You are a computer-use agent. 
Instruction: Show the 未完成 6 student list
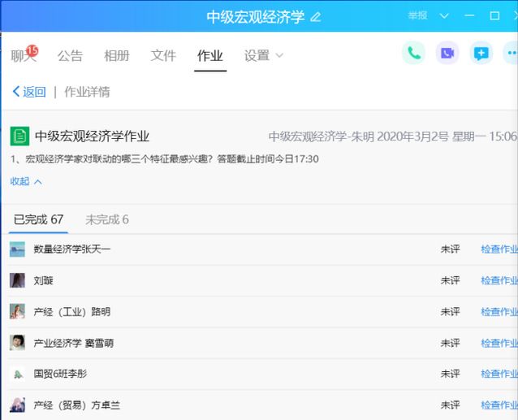(x=107, y=219)
